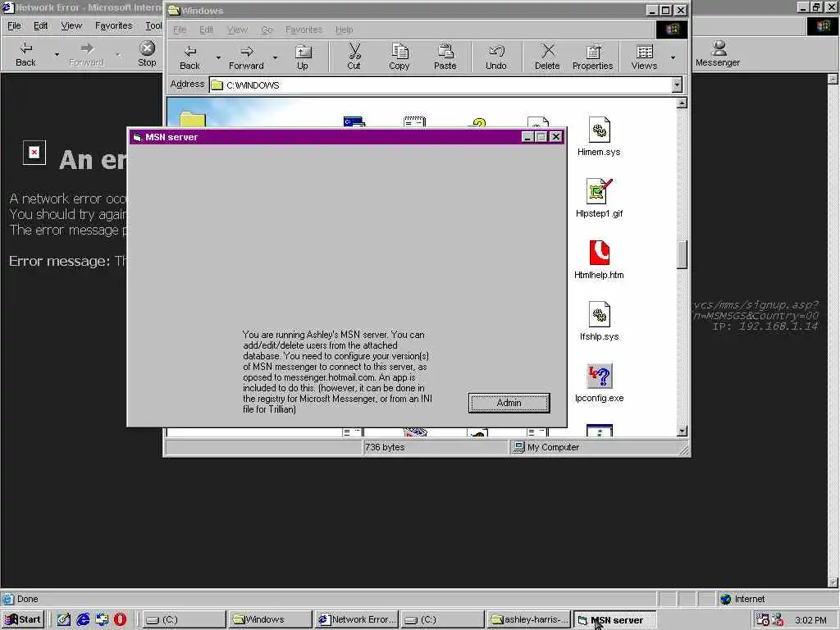Open the Favorites menu in Internet Explorer
The image size is (840, 630).
click(113, 25)
